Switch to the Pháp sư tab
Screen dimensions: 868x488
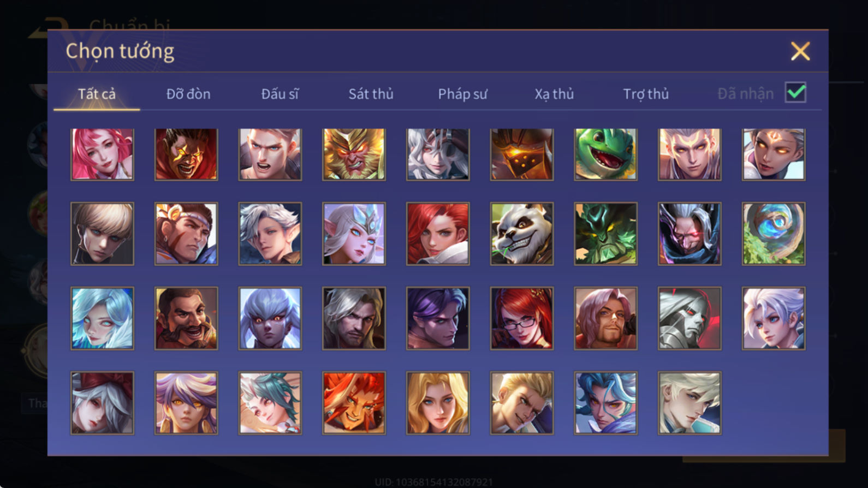point(462,94)
